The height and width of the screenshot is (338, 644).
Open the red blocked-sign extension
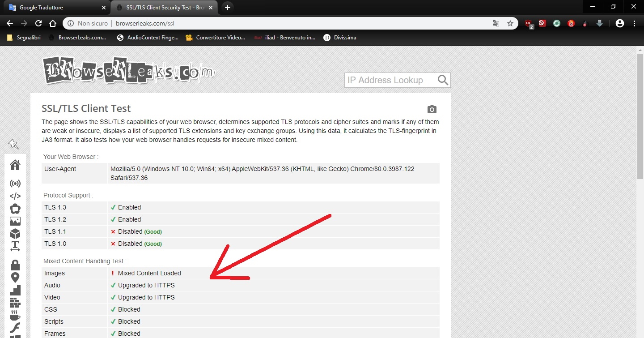click(542, 23)
